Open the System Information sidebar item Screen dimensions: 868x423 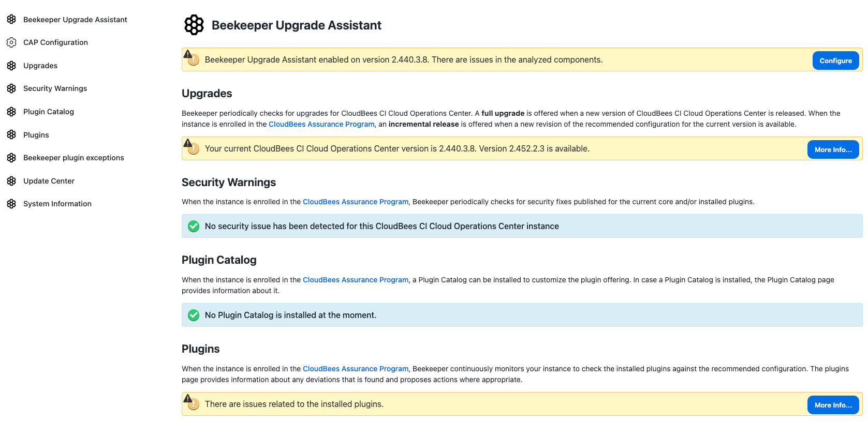click(x=57, y=204)
